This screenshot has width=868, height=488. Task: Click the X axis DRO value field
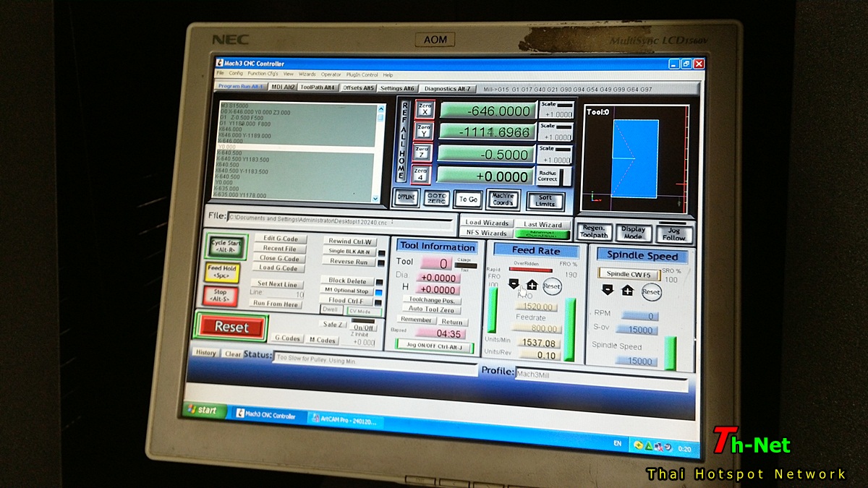click(487, 111)
